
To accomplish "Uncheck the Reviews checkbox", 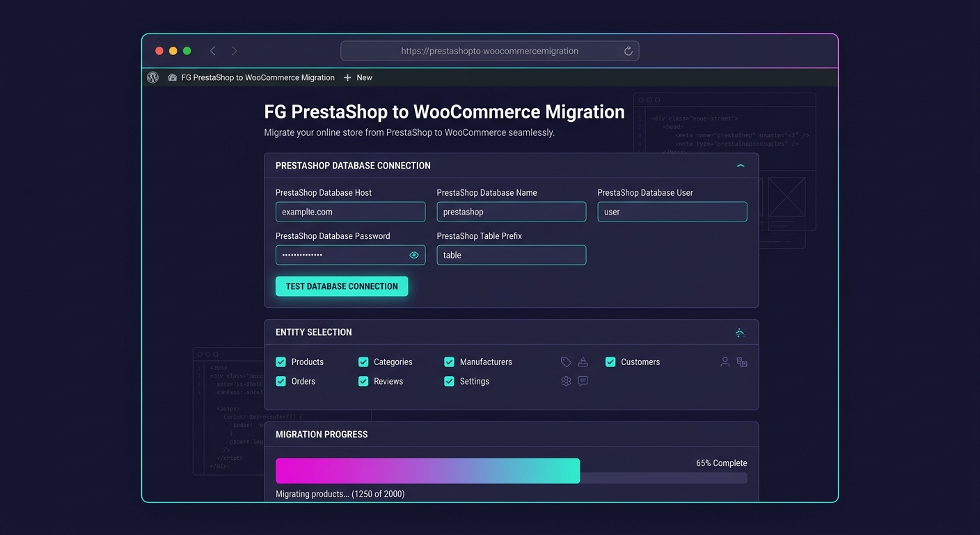I will (x=363, y=381).
